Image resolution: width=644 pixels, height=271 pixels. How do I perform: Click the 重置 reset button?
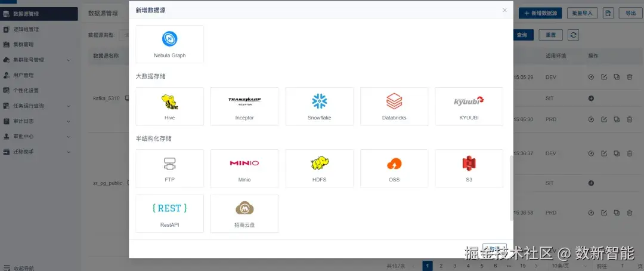(x=551, y=35)
